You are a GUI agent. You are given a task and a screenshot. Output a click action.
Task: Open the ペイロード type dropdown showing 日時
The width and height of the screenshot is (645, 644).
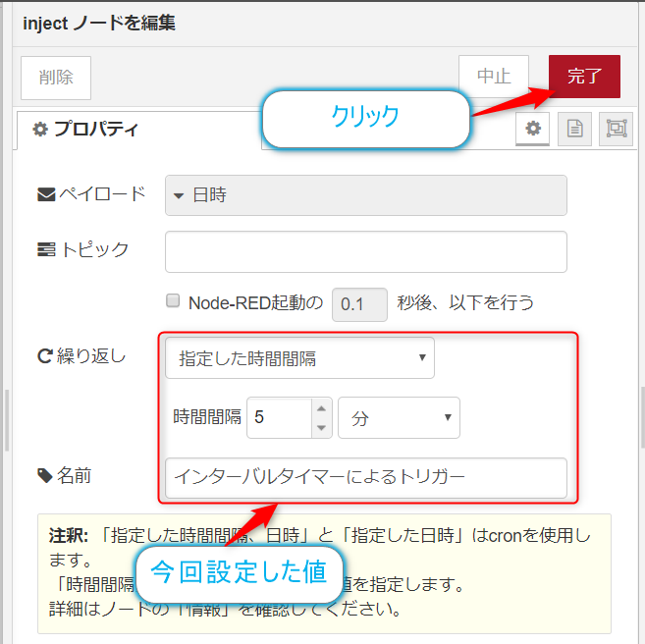point(365,195)
